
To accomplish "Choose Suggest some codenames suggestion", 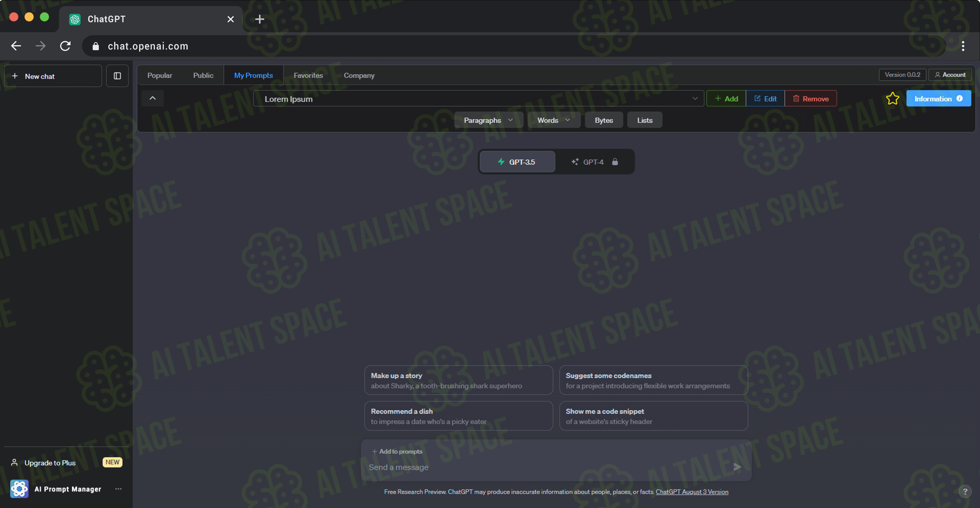I will (x=653, y=380).
